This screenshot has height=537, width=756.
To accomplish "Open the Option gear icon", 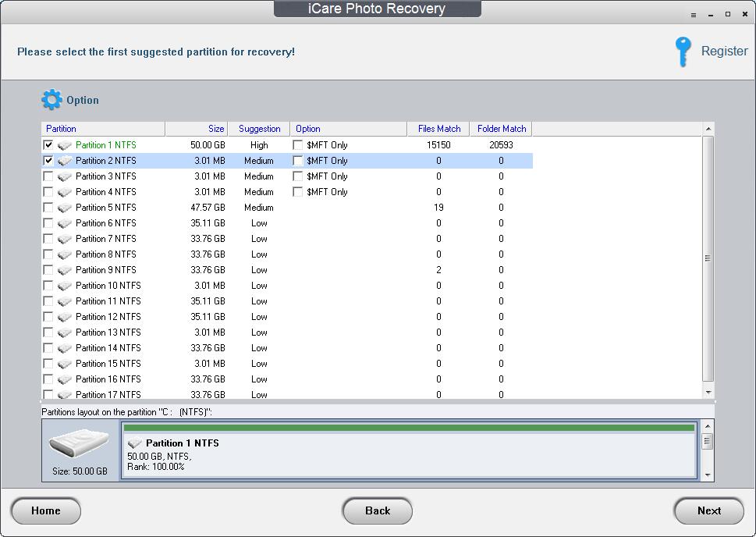I will [51, 100].
